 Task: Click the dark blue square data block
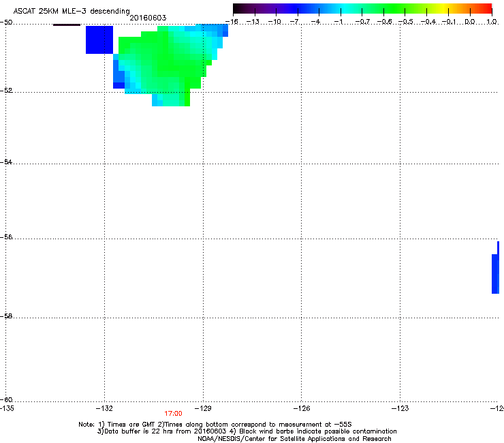99,40
